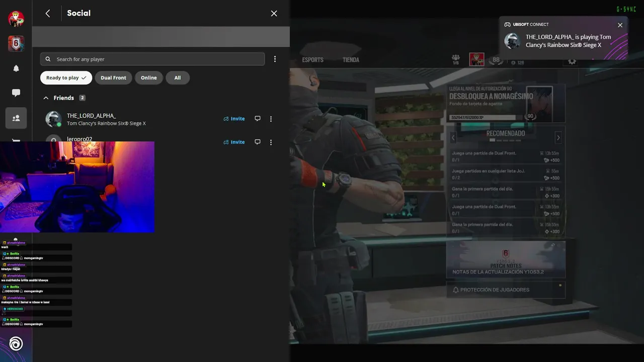
Task: Open chat with THE_LORD_ALPHA_
Action: click(258, 119)
